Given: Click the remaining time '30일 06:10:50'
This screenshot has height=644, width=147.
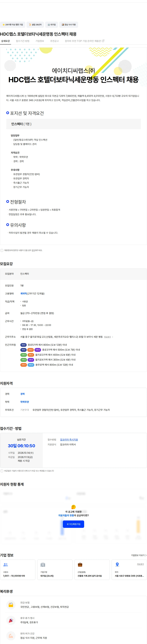Looking at the screenshot, I should [x=21, y=446].
